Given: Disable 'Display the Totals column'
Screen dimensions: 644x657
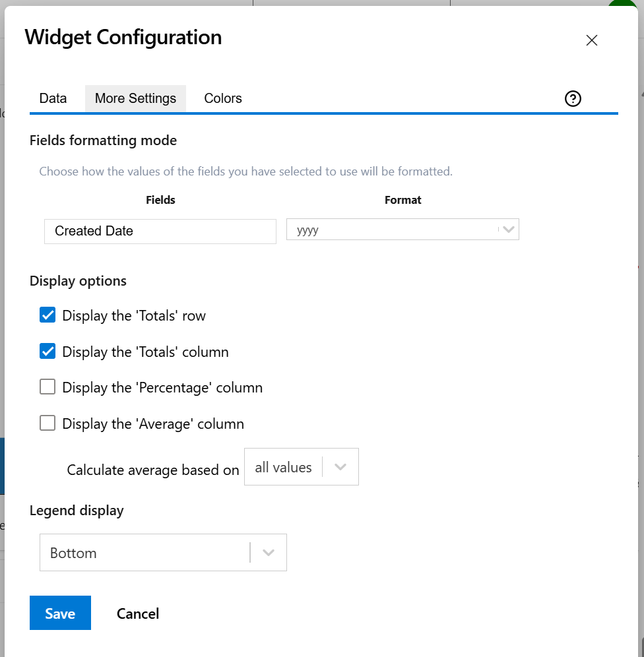Looking at the screenshot, I should [x=47, y=351].
